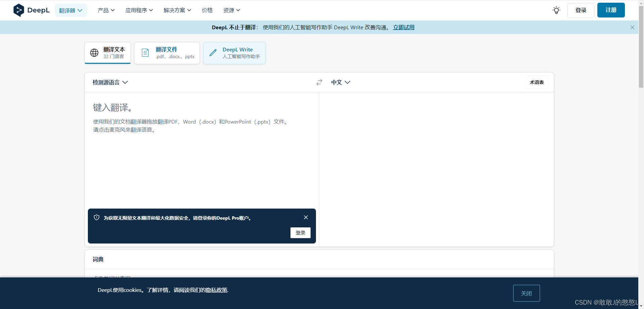Open the 价格 page
644x309 pixels.
pos(207,10)
